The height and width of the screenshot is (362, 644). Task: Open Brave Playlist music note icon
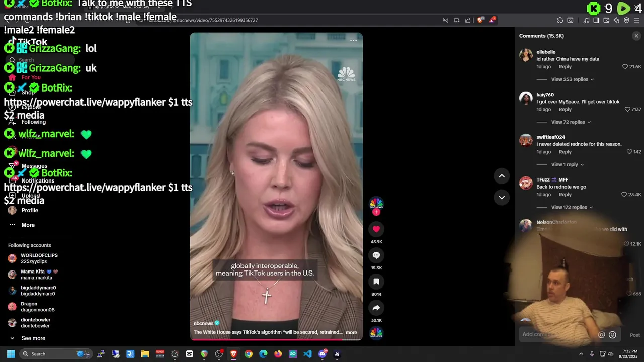[586, 20]
